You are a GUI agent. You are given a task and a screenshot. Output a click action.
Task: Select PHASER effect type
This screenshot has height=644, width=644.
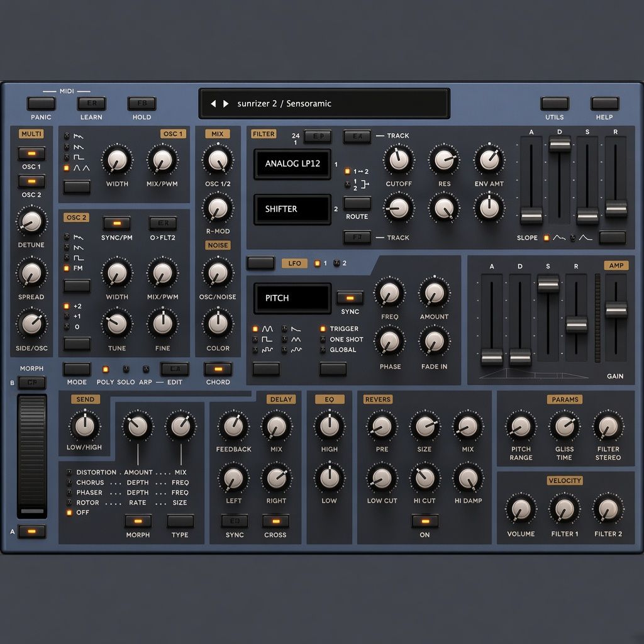(69, 492)
